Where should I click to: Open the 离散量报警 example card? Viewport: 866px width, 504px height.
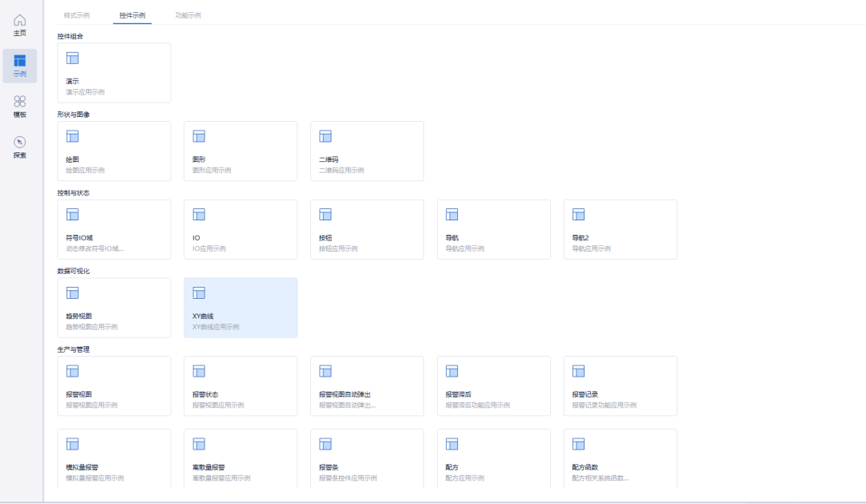pos(241,459)
